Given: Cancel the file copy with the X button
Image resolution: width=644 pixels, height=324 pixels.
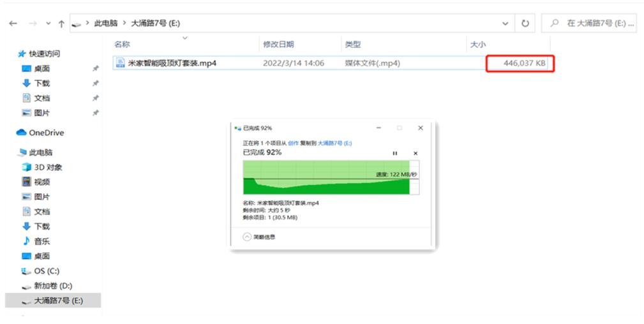Looking at the screenshot, I should click(x=416, y=153).
